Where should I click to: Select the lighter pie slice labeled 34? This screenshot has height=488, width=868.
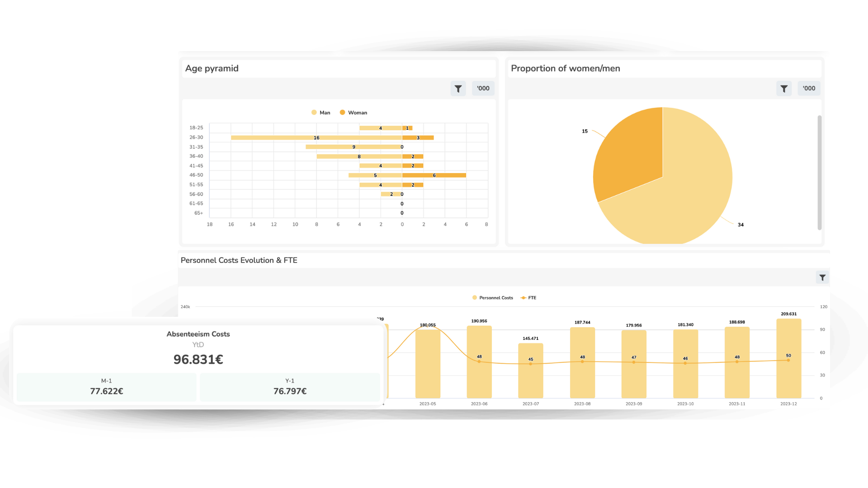click(678, 190)
